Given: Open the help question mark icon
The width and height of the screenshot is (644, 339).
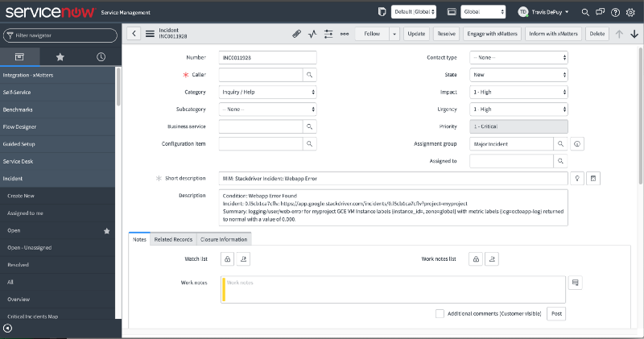Looking at the screenshot, I should click(615, 12).
